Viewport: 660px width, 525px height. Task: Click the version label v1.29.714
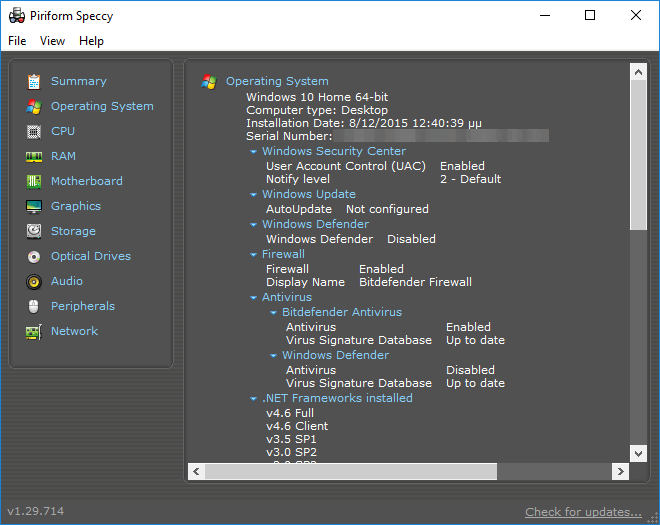(36, 511)
